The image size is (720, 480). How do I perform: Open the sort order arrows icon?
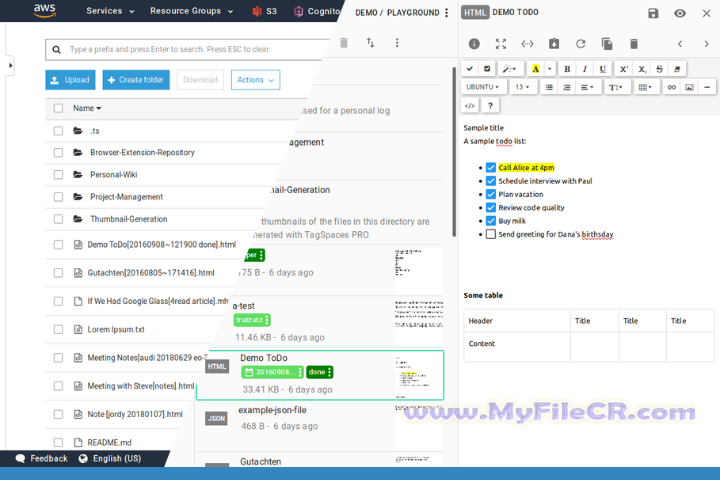(371, 43)
